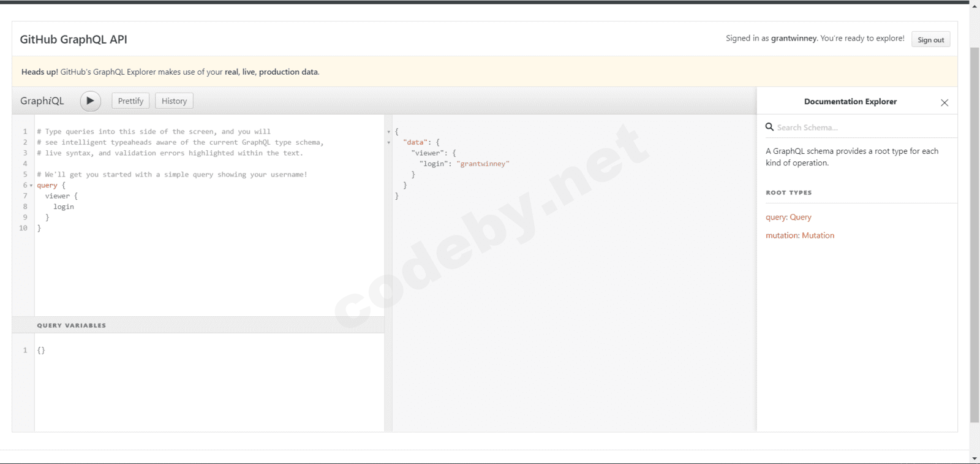The image size is (980, 464).
Task: Click the GitHub GraphQL API heading
Action: click(x=73, y=39)
